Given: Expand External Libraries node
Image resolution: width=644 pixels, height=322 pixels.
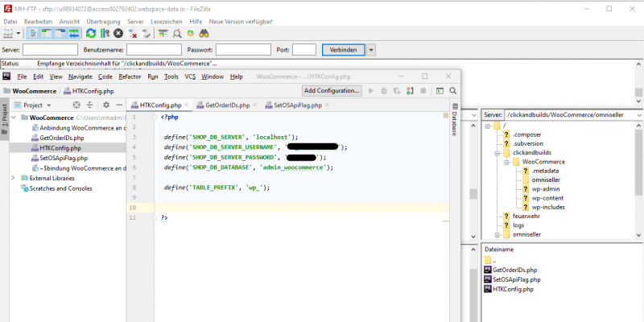Looking at the screenshot, I should [13, 178].
